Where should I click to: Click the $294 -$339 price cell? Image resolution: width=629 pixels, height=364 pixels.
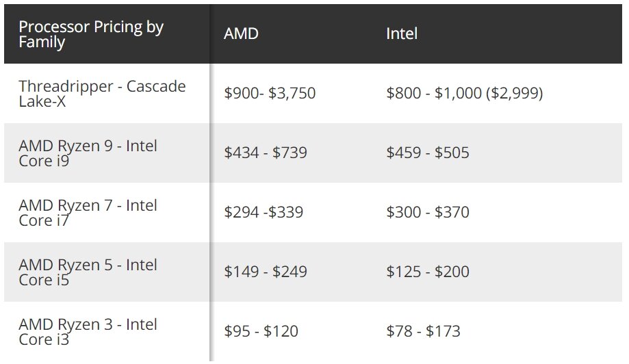click(x=264, y=212)
